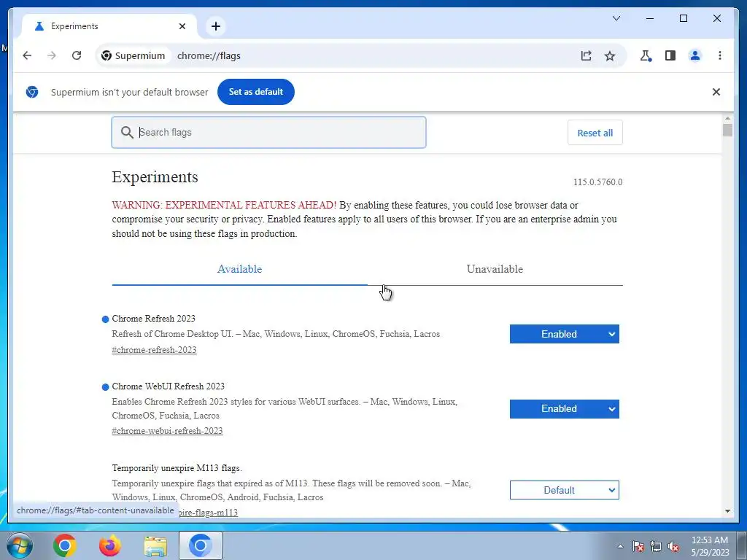Image resolution: width=747 pixels, height=560 pixels.
Task: Open the network tray icon
Action: (656, 546)
